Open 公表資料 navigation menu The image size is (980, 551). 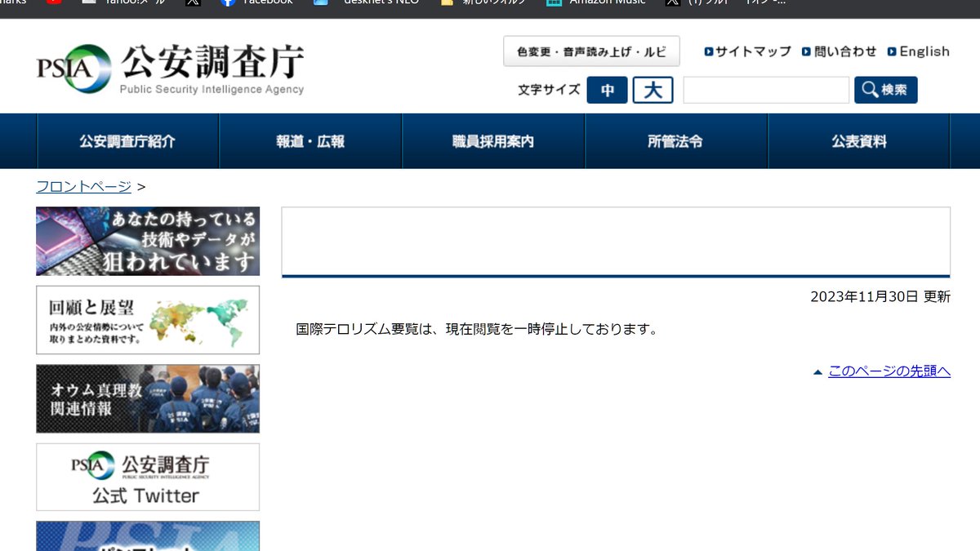click(859, 141)
